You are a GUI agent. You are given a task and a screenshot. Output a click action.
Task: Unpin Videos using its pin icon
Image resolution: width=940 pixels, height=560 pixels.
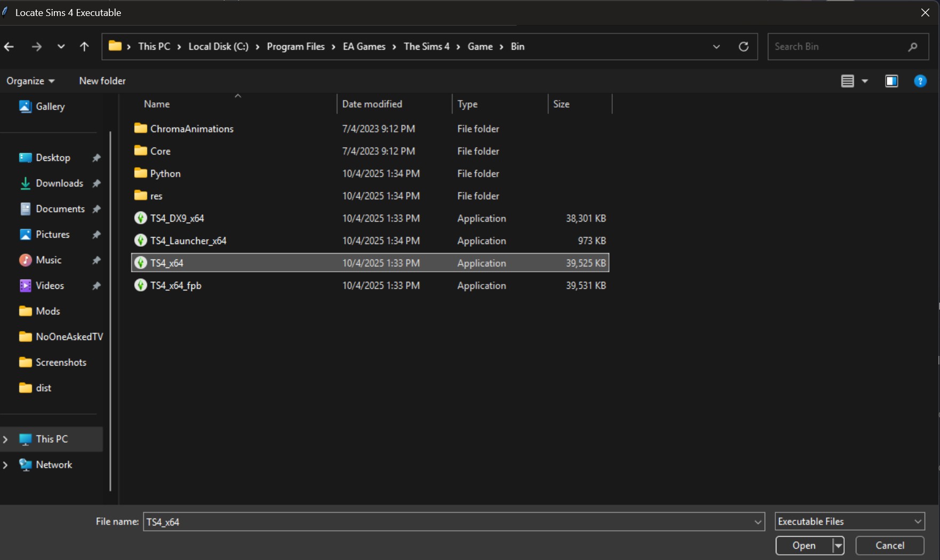click(x=96, y=286)
